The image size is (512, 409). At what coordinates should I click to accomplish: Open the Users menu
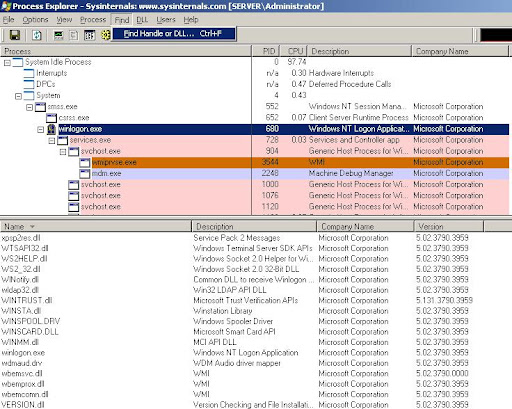click(166, 20)
